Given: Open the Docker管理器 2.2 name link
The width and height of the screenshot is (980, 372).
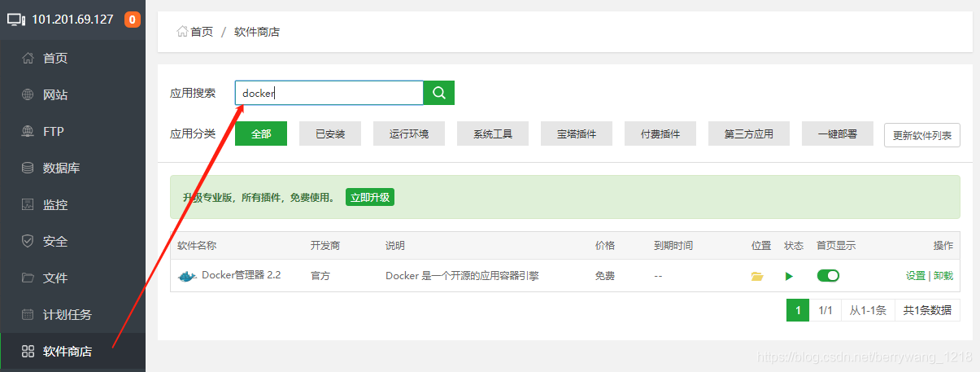Looking at the screenshot, I should point(242,275).
